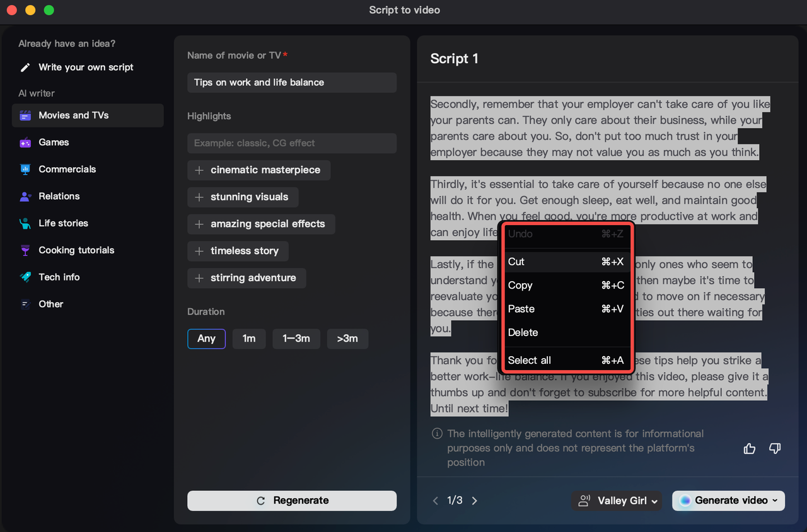This screenshot has height=532, width=807.
Task: Add the stunning visuals highlight
Action: [x=243, y=197]
